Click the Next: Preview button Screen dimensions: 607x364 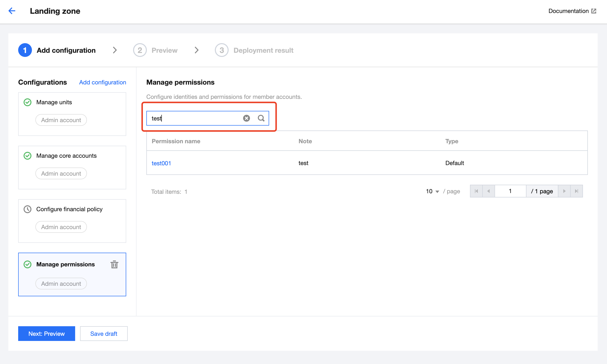(x=46, y=334)
